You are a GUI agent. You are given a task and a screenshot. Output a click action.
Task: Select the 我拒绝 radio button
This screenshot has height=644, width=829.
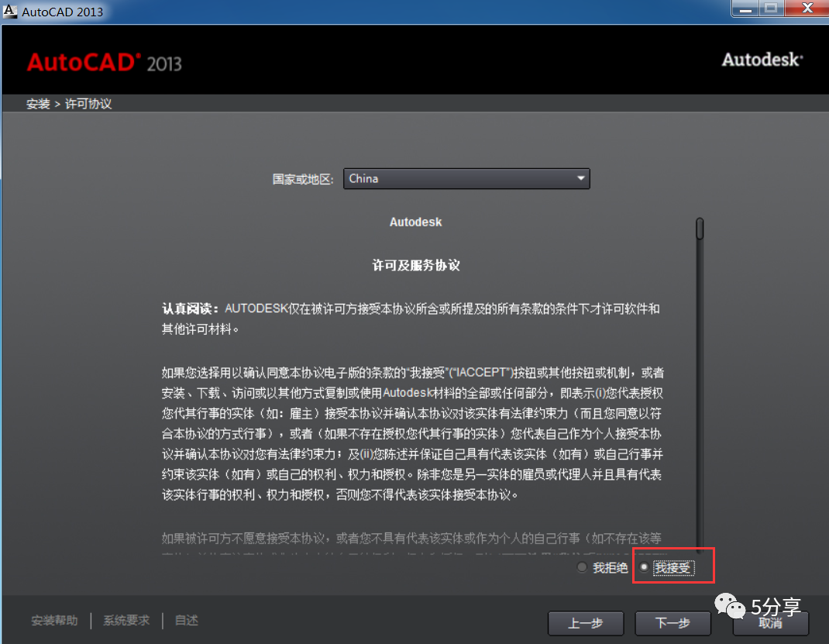coord(582,567)
